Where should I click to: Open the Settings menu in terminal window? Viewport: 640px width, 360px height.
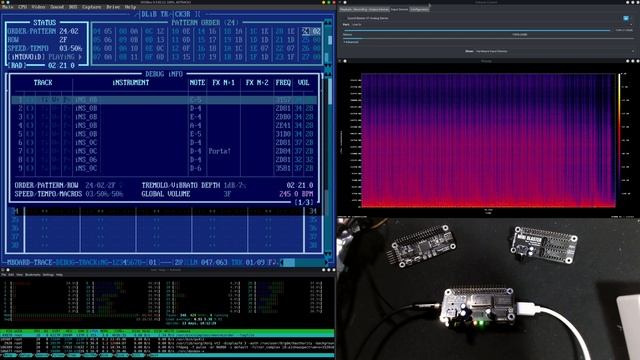[x=48, y=275]
